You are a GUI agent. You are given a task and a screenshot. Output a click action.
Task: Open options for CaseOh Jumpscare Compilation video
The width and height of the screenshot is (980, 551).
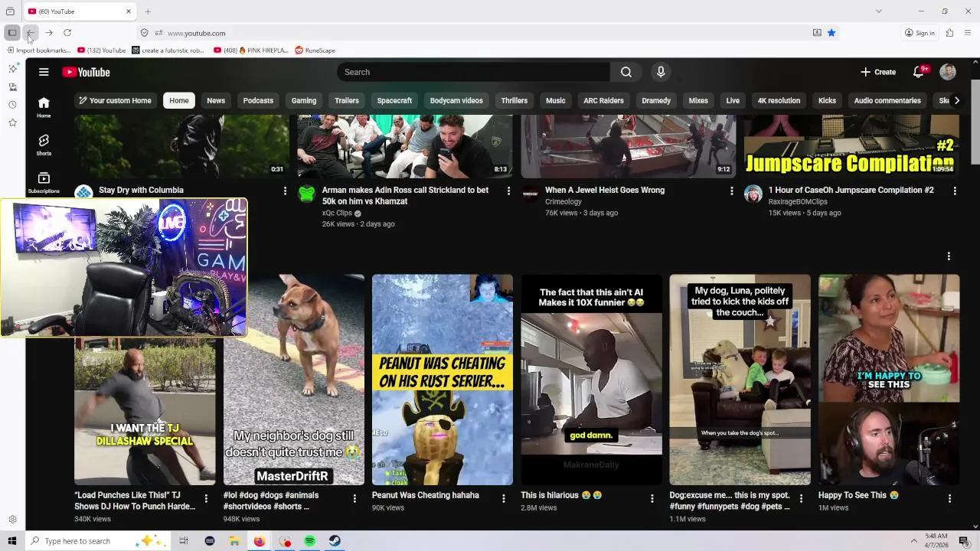[955, 191]
